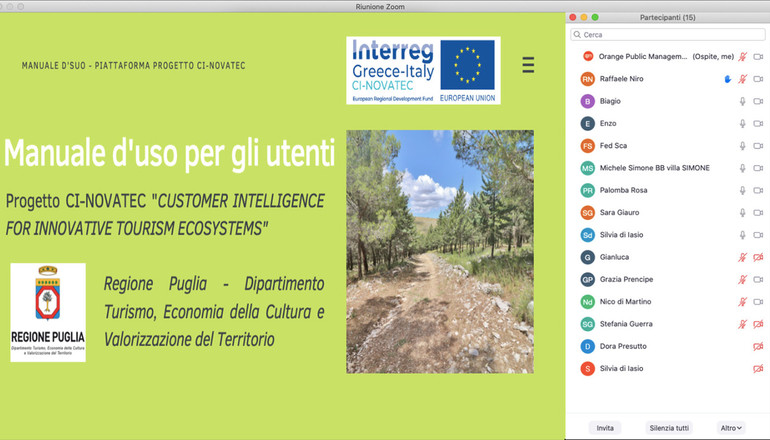Open the hamburger menu on the shared page
Screen dimensions: 770x440
coord(528,65)
